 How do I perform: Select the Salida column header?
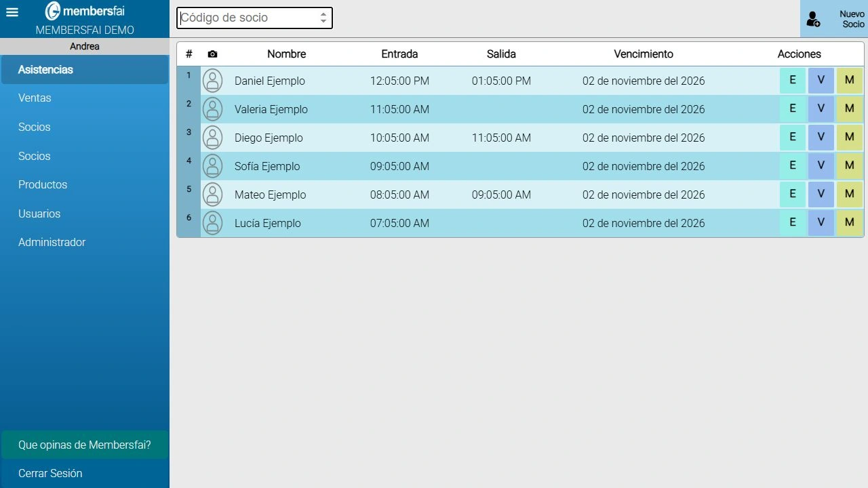pos(501,54)
